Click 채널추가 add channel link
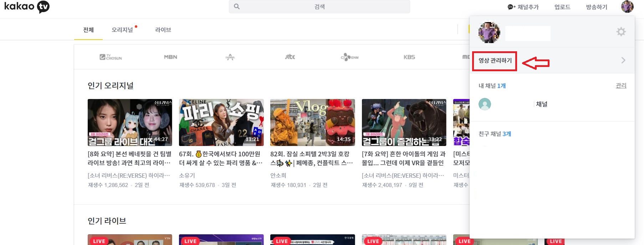Image resolution: width=644 pixels, height=245 pixels. coord(523,7)
